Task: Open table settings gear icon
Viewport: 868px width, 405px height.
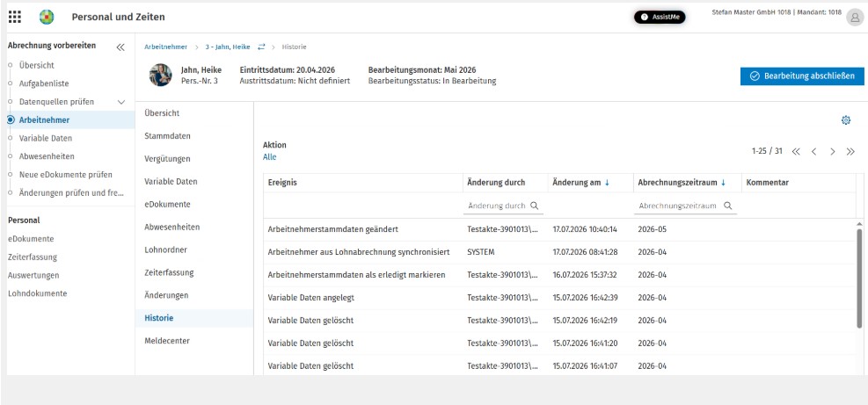Action: pyautogui.click(x=845, y=120)
